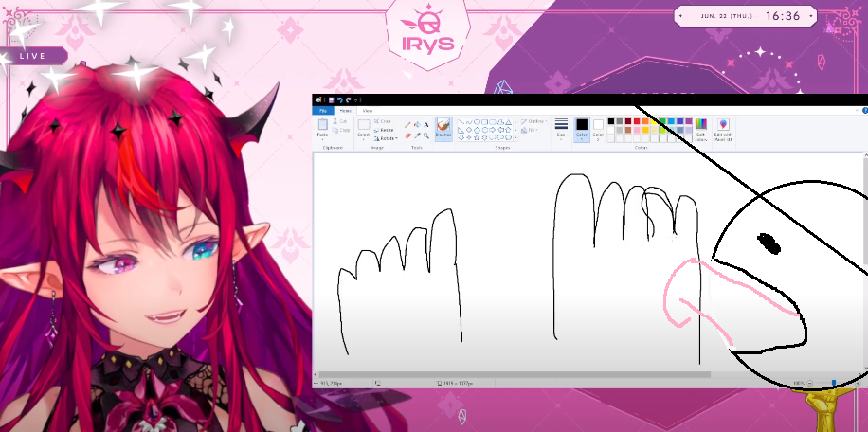Click the LIVE indicator badge
Image resolution: width=868 pixels, height=432 pixels.
(x=32, y=56)
